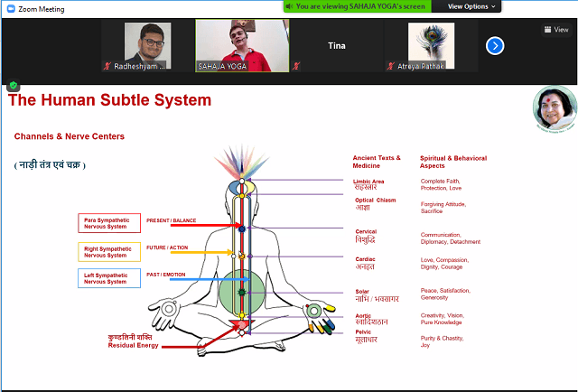Click the 'Residual Energy' label
578x392 pixels.
(133, 346)
